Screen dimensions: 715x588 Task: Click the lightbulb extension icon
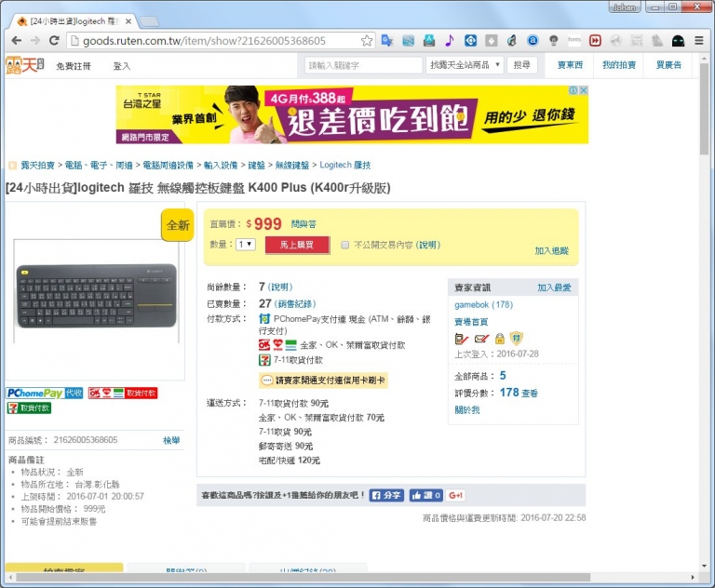(554, 41)
